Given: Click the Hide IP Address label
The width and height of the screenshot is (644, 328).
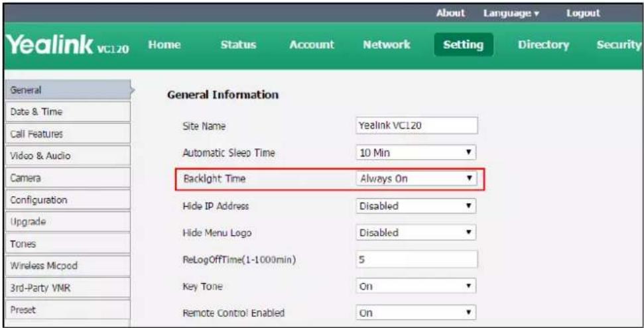Looking at the screenshot, I should (x=216, y=205).
